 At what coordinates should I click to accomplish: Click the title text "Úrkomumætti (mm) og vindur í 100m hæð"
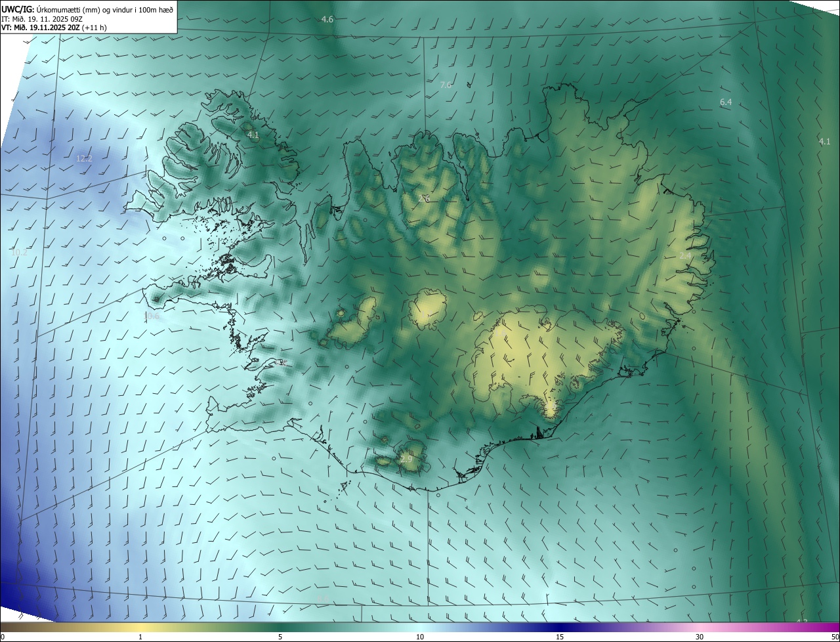pos(105,9)
